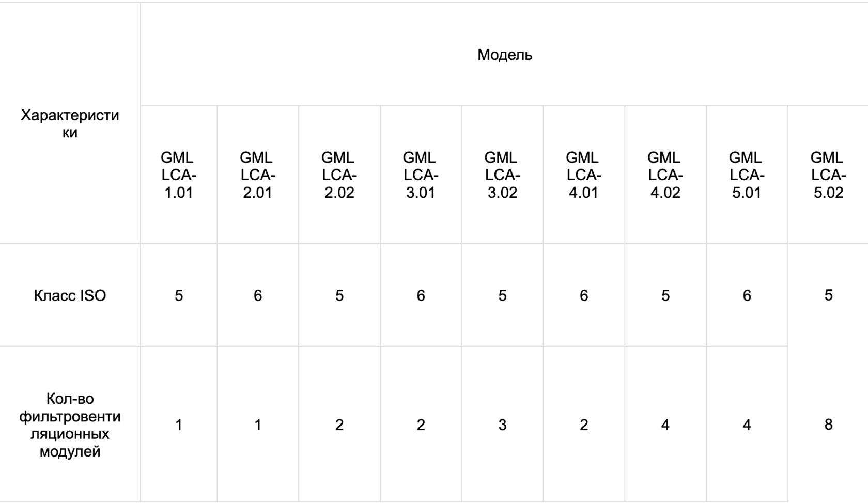Click the GML LCA-1.01 column header

pyautogui.click(x=178, y=175)
